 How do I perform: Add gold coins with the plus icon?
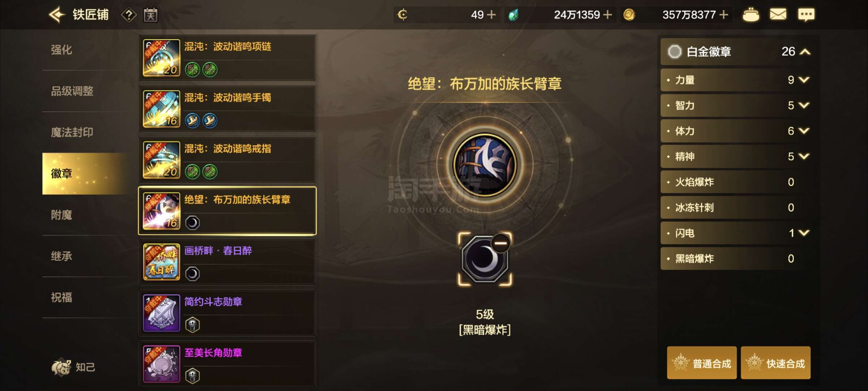coord(724,15)
